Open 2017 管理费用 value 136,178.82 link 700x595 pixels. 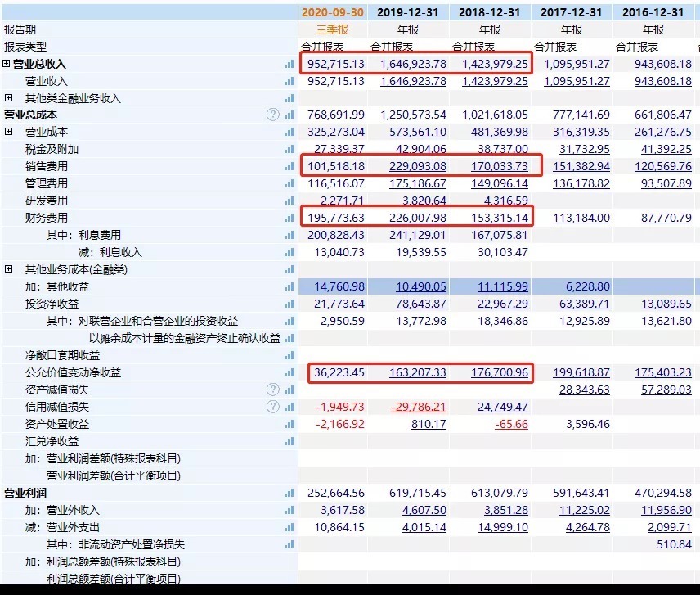[581, 183]
